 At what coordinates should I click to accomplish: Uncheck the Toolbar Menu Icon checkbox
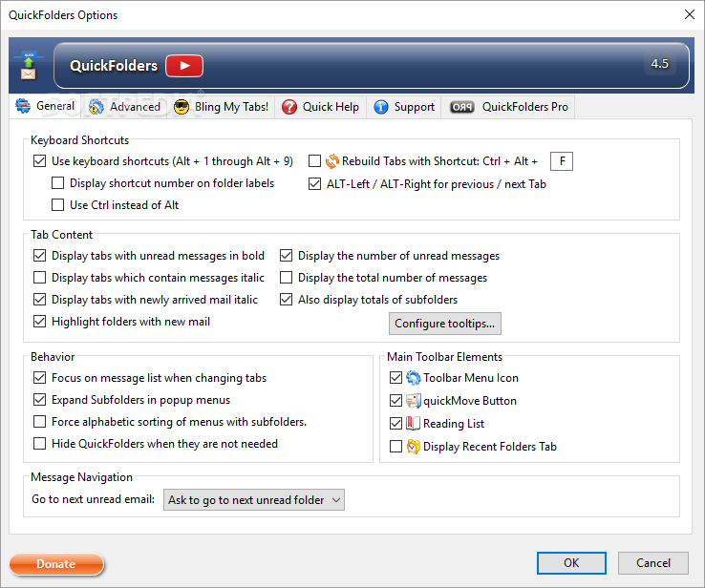(395, 378)
